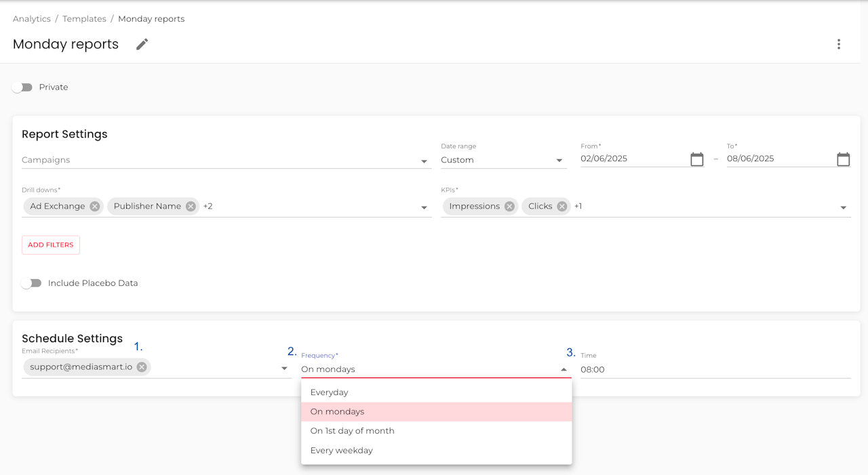This screenshot has width=868, height=475.
Task: Choose On 1st day of month option
Action: (x=352, y=431)
